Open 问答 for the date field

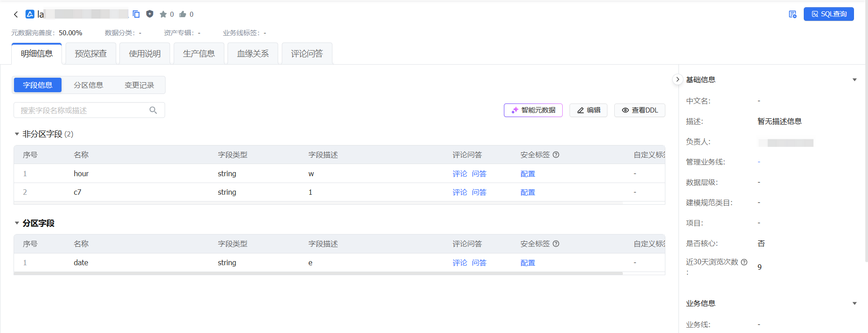(479, 263)
